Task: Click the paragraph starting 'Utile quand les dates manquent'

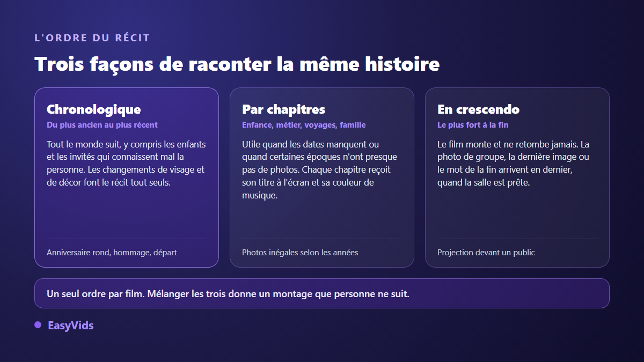Action: (x=321, y=170)
